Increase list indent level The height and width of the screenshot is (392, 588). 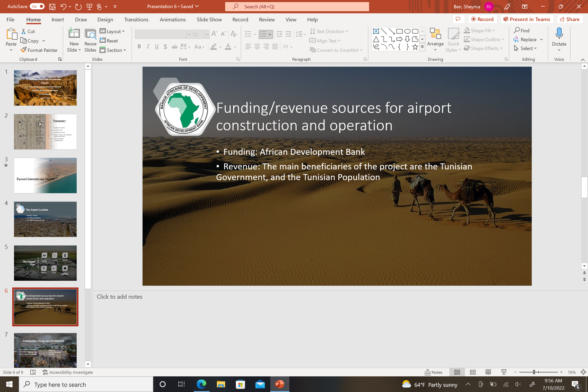click(x=288, y=34)
